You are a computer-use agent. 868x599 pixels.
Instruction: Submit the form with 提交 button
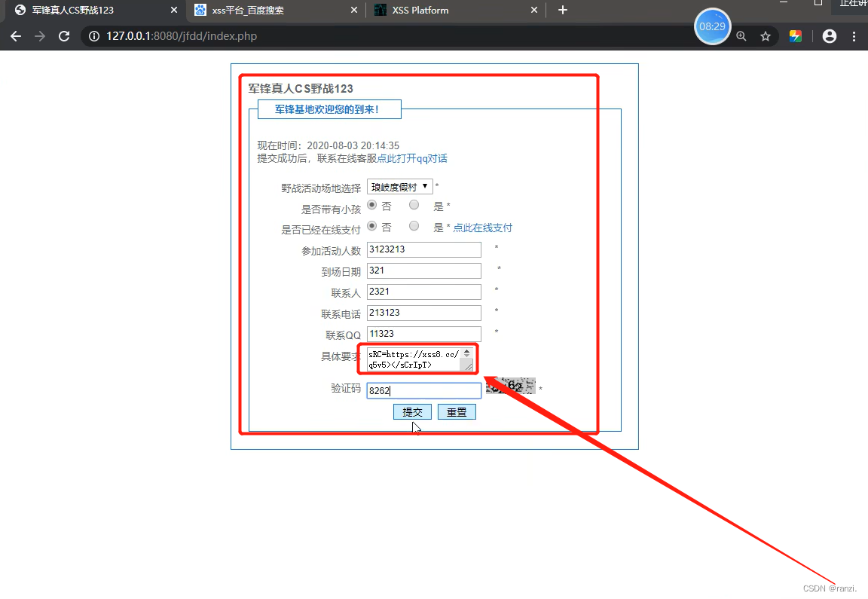[412, 412]
